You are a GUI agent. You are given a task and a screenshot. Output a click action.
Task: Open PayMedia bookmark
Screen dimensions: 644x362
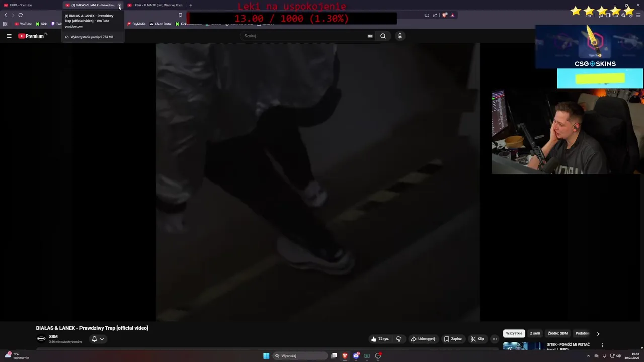pyautogui.click(x=136, y=24)
